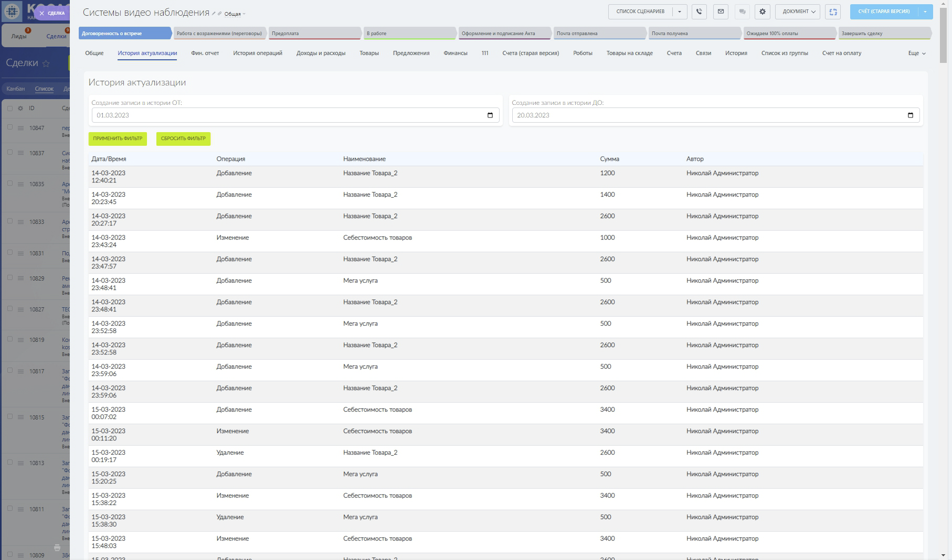Expand the Документ dropdown

point(798,12)
